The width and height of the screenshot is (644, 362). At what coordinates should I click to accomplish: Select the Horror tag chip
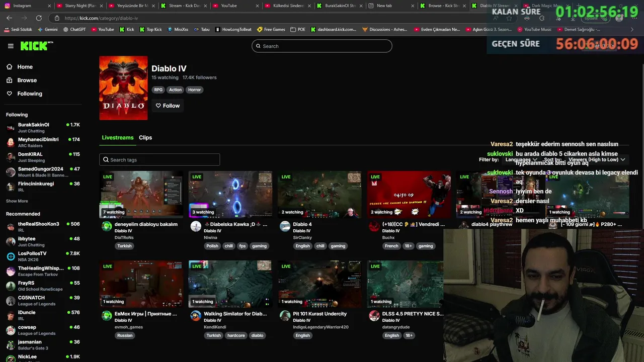point(194,90)
